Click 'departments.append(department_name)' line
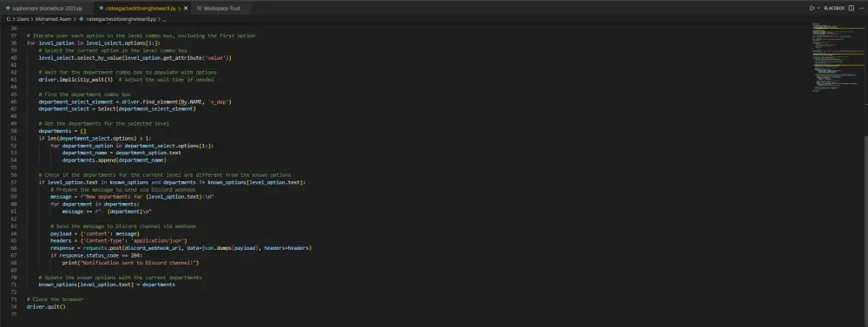The image size is (868, 327). tap(114, 160)
